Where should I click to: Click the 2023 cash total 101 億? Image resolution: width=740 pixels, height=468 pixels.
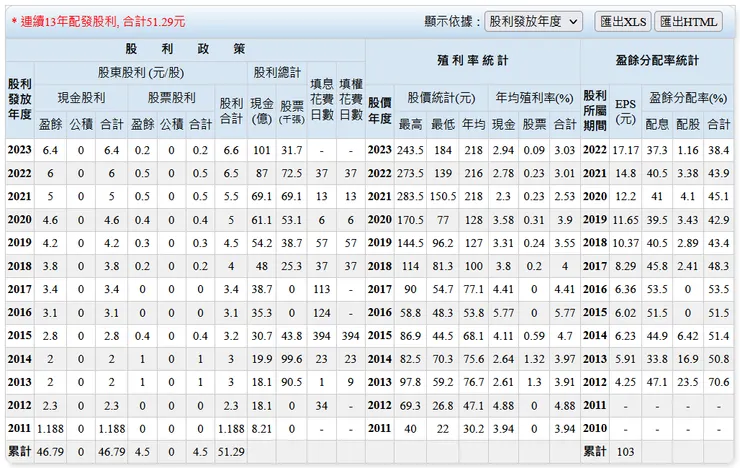pyautogui.click(x=261, y=150)
